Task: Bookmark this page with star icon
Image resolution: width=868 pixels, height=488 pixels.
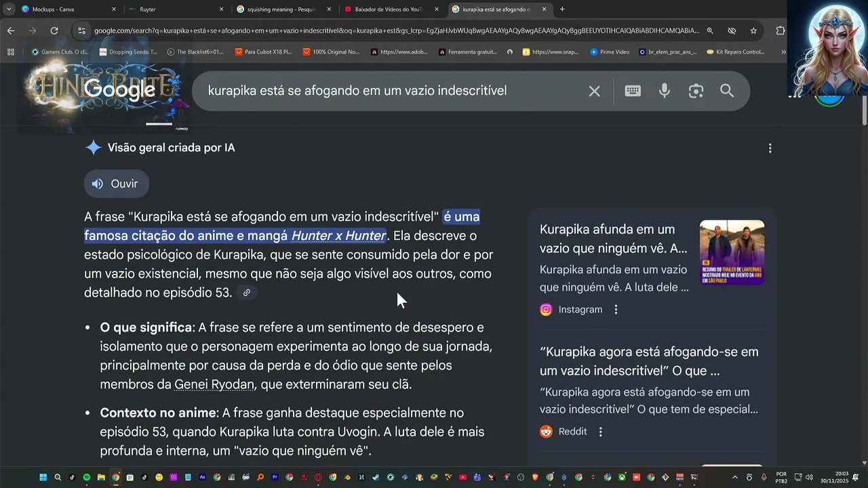Action: [x=753, y=30]
